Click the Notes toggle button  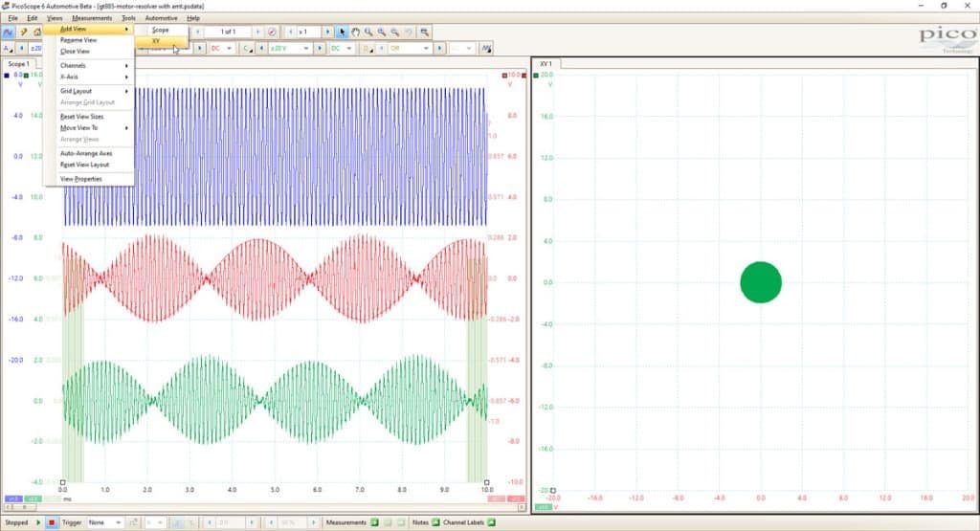click(x=435, y=522)
